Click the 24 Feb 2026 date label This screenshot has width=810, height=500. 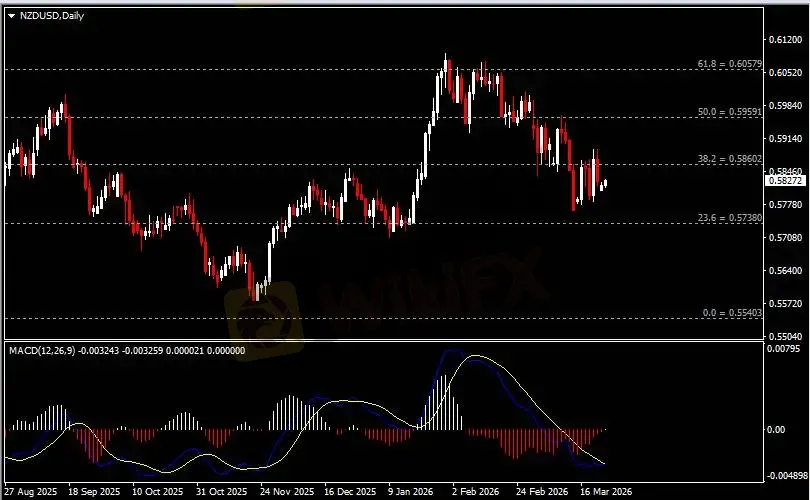(541, 491)
